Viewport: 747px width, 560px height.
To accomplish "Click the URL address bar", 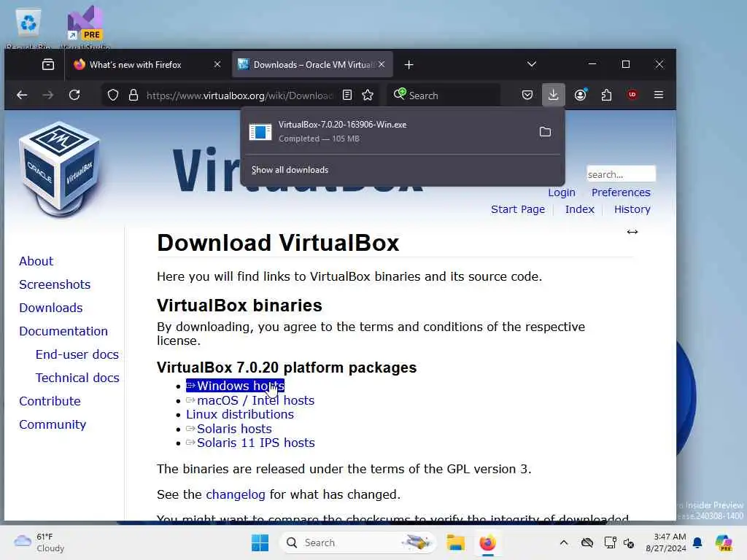I will [239, 96].
